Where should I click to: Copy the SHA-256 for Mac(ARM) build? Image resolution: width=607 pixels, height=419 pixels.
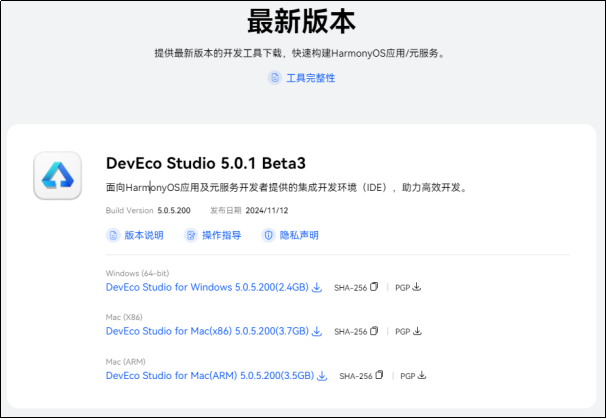click(x=380, y=376)
